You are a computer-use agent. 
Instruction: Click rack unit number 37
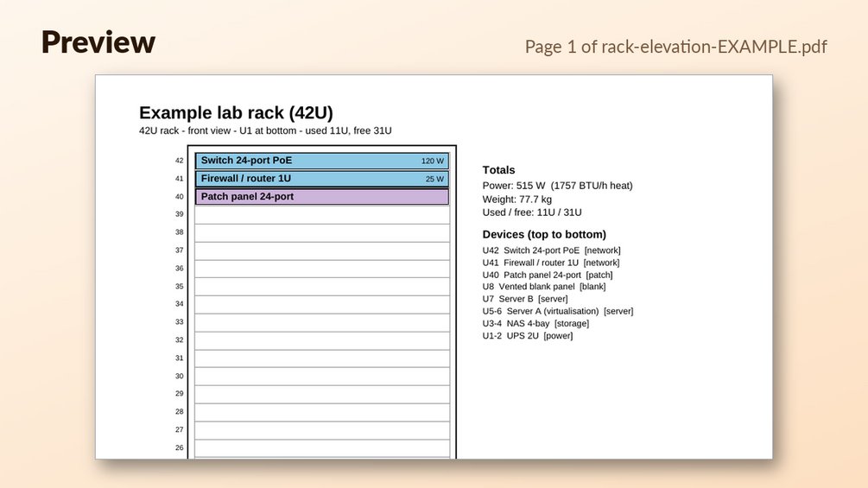click(x=180, y=250)
